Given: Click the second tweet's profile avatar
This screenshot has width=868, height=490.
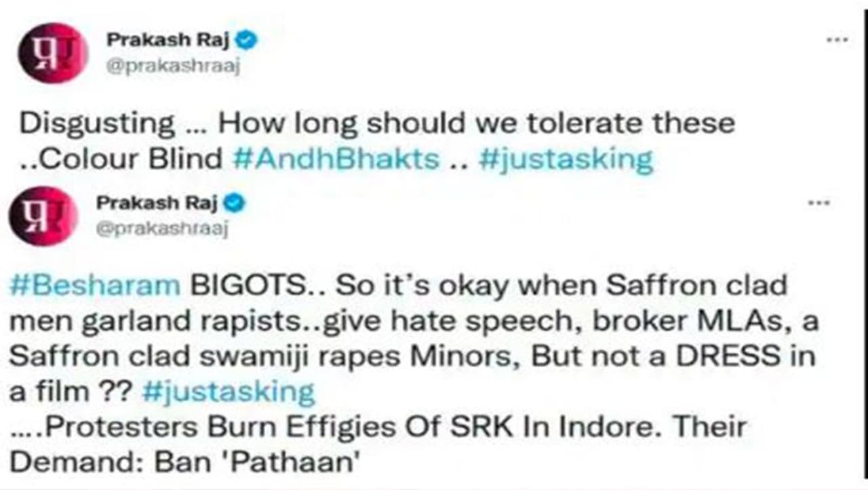Looking at the screenshot, I should pos(43,216).
